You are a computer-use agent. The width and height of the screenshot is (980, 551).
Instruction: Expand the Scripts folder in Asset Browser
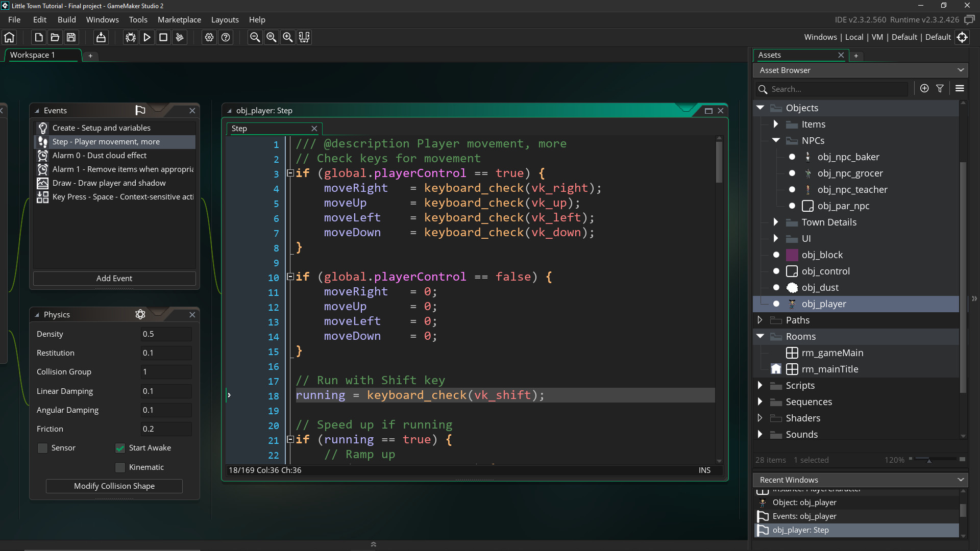click(760, 386)
